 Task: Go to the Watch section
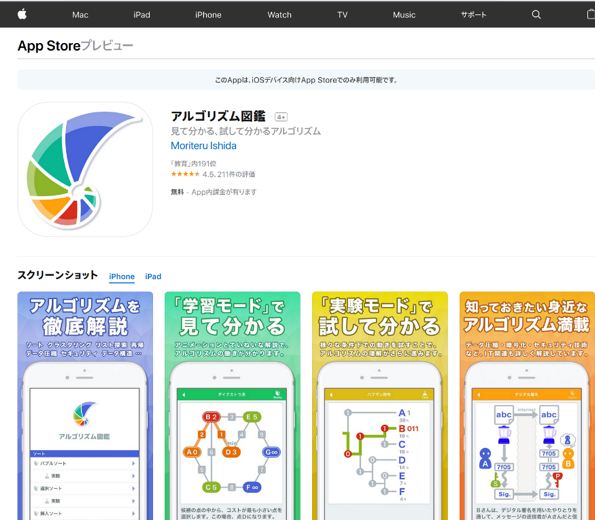point(279,15)
